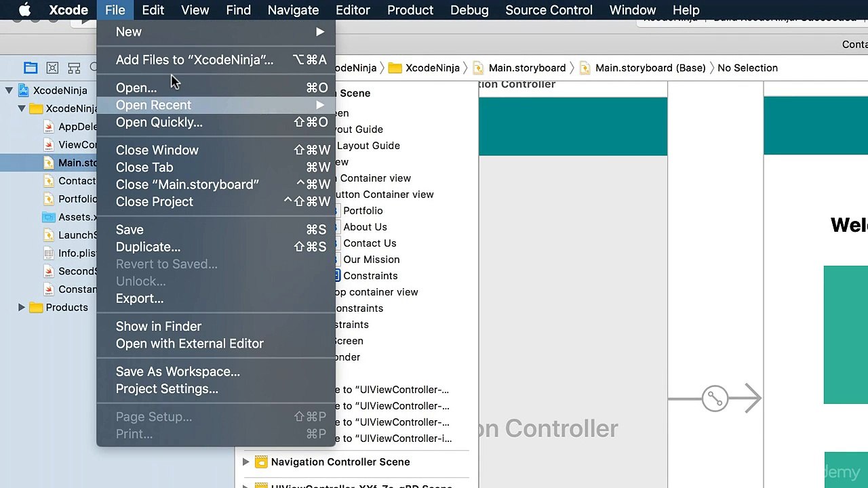
Task: Open the Product menu
Action: tap(410, 10)
